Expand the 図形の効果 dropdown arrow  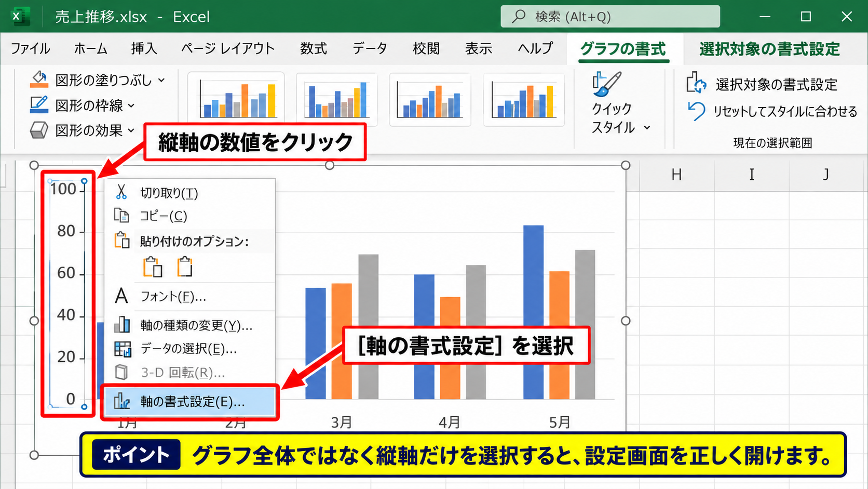click(x=131, y=130)
